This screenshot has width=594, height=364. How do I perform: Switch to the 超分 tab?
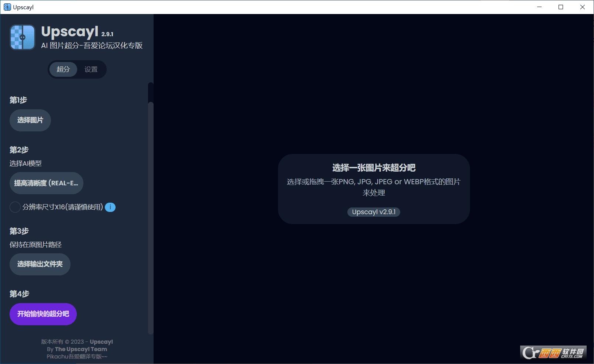coord(63,69)
